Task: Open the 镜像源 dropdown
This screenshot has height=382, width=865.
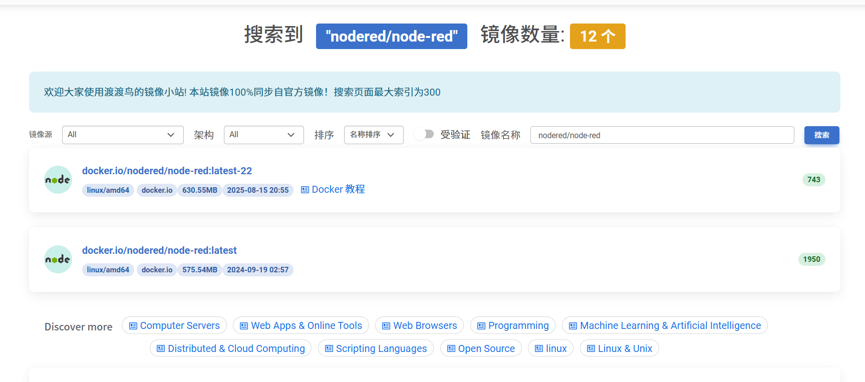Action: click(123, 135)
